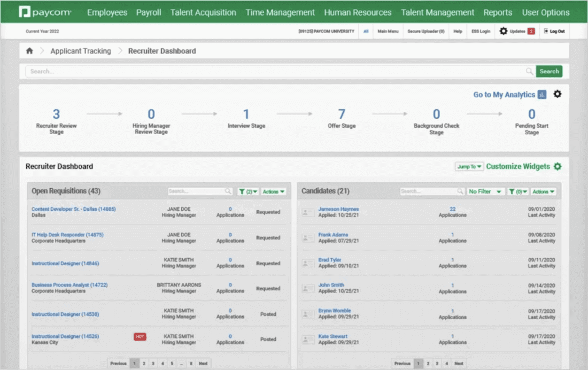Click Next in Open Requisitions pagination
The width and height of the screenshot is (588, 370).
tap(203, 363)
